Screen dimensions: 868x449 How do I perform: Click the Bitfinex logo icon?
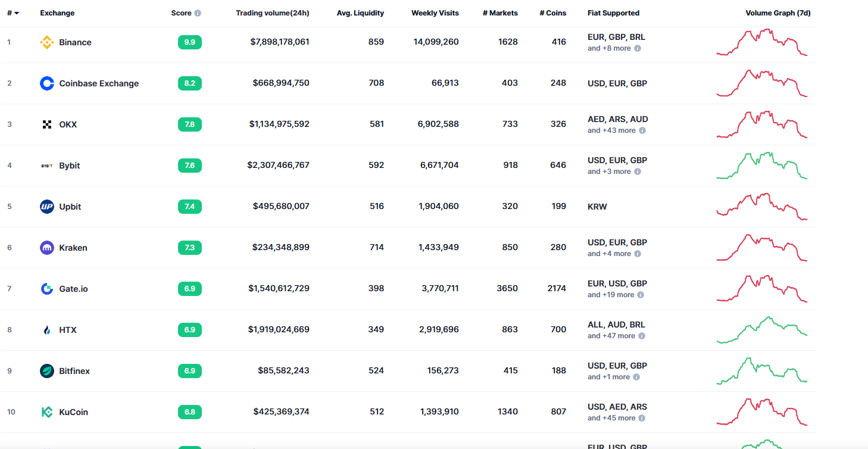pyautogui.click(x=46, y=371)
